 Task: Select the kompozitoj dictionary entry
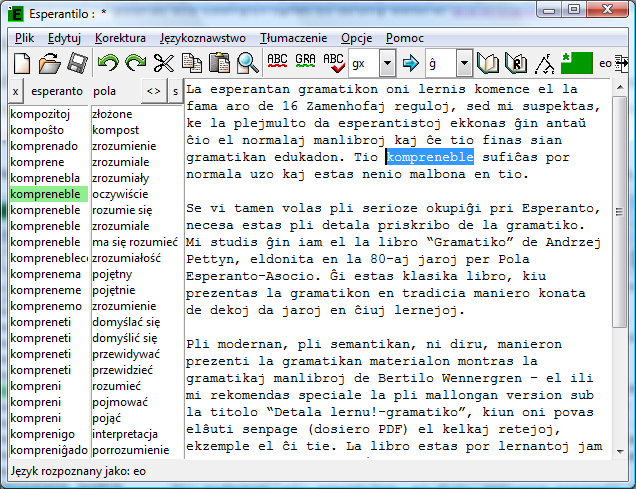click(49, 114)
